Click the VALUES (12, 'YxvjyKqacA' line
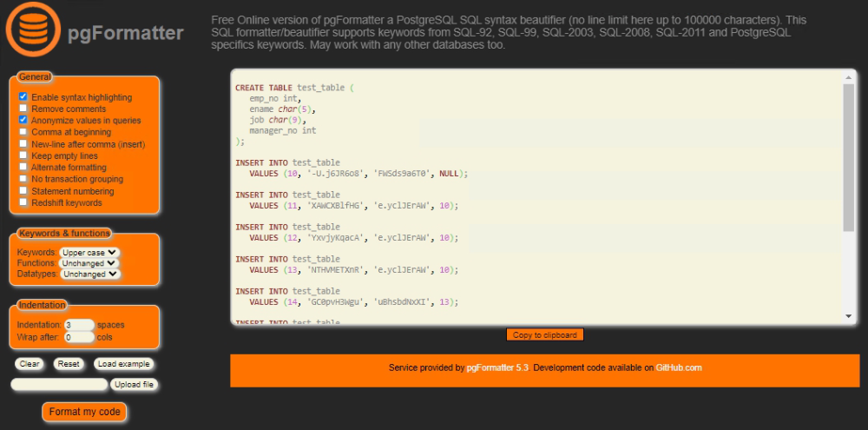The image size is (868, 430). click(354, 238)
